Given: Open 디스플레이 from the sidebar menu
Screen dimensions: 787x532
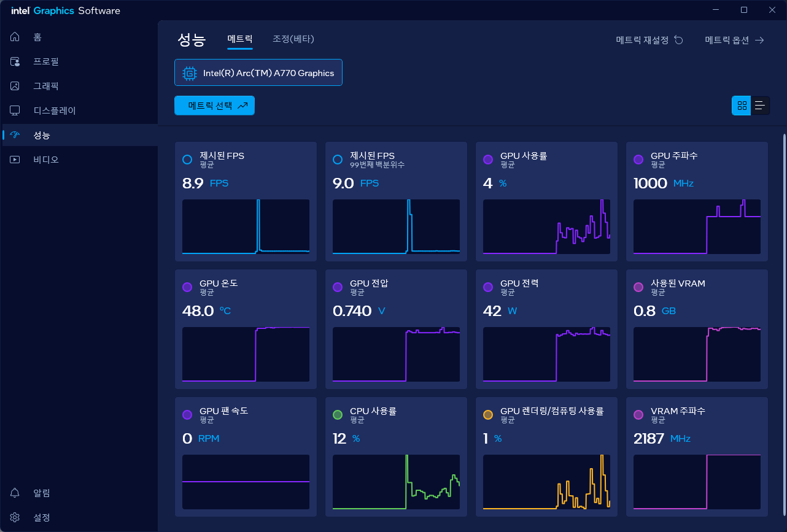Looking at the screenshot, I should 55,110.
